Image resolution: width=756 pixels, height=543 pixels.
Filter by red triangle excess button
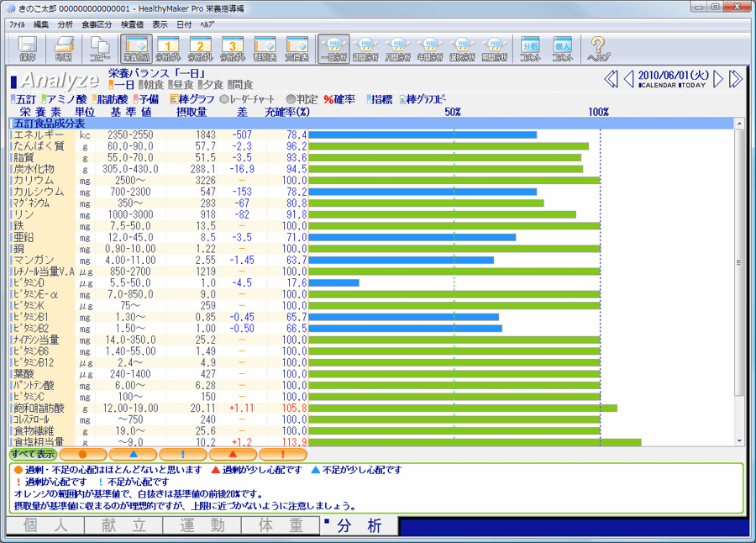coord(233,454)
